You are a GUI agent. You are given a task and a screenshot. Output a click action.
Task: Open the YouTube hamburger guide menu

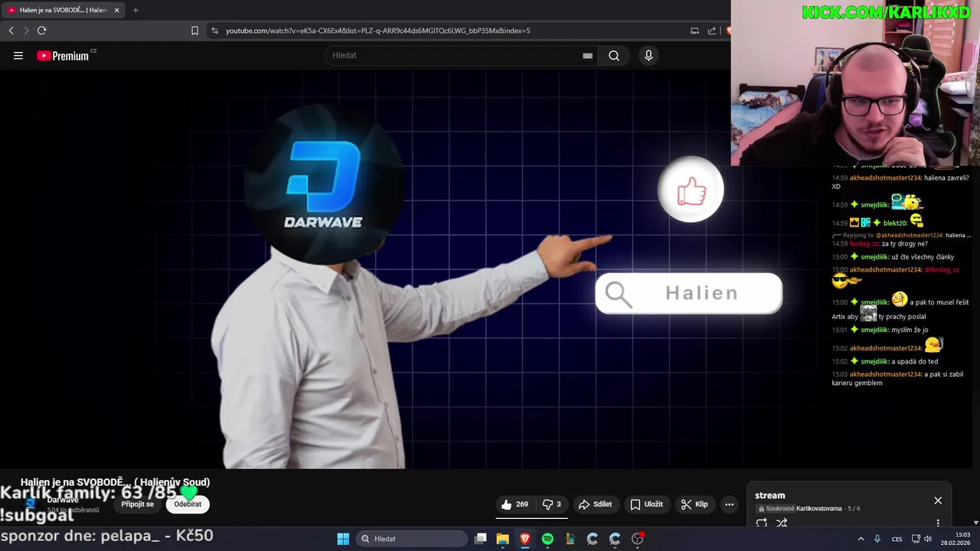click(18, 56)
